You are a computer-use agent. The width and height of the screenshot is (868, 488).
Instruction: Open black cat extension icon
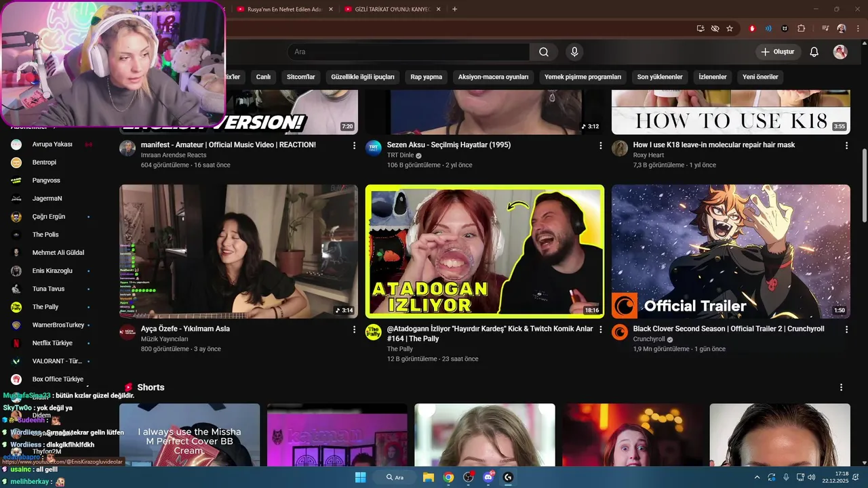[x=785, y=28]
